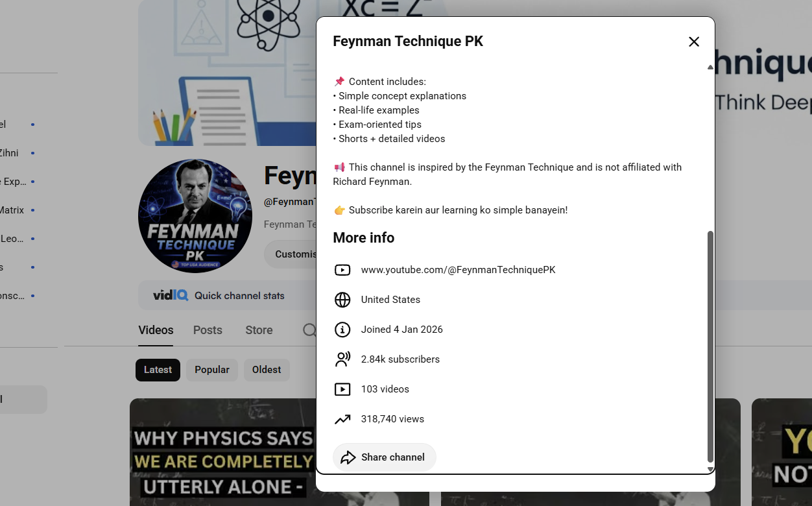Click the Joined 4 Jan 2026 text

tap(402, 330)
